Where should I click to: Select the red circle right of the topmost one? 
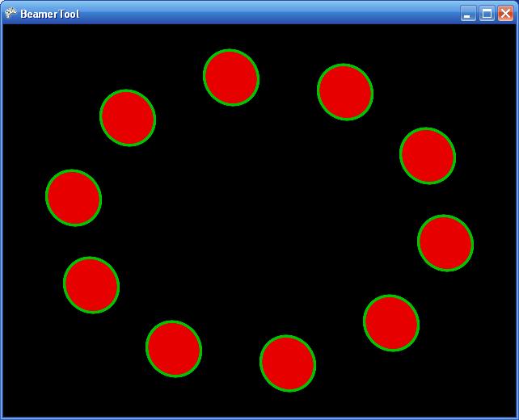pyautogui.click(x=345, y=92)
